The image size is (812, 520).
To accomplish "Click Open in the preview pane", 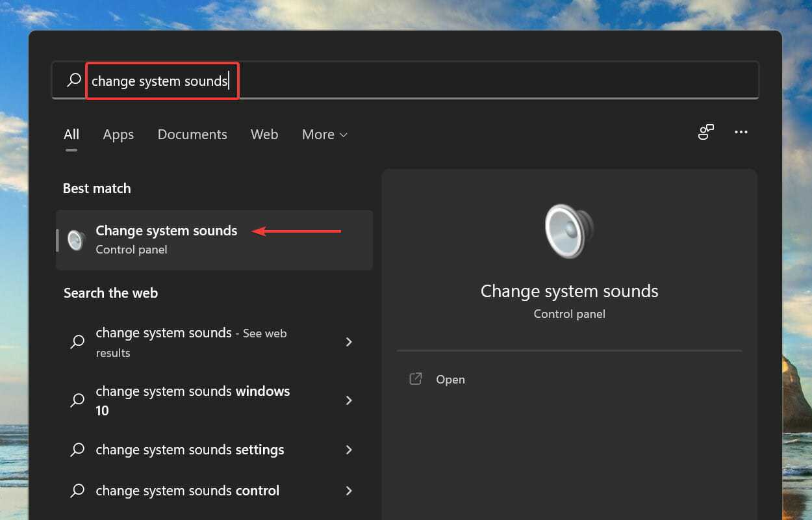I will click(x=450, y=380).
